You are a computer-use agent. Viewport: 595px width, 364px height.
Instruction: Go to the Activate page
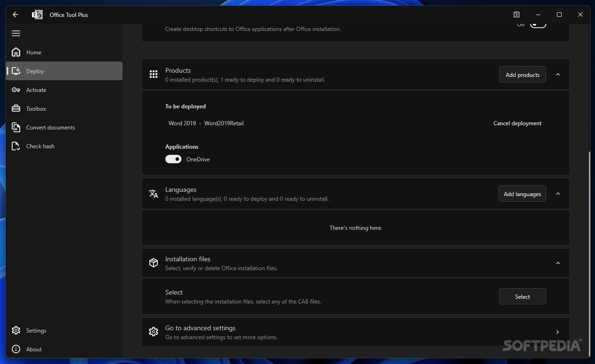coord(64,90)
